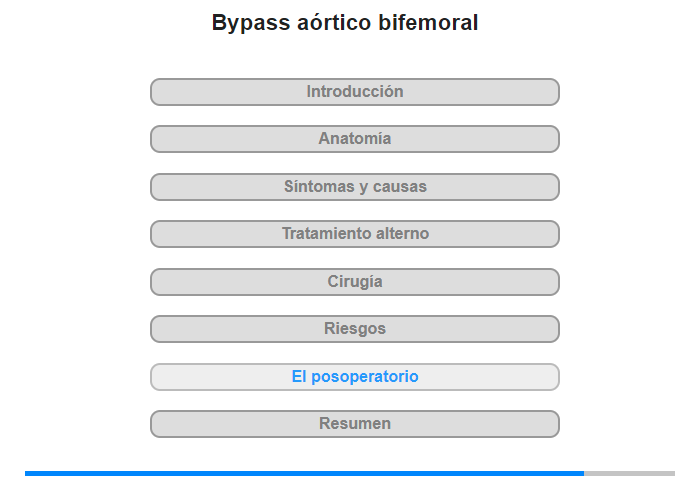Open the blue-text El posoperatorio chapter
700x480 pixels.
point(354,377)
